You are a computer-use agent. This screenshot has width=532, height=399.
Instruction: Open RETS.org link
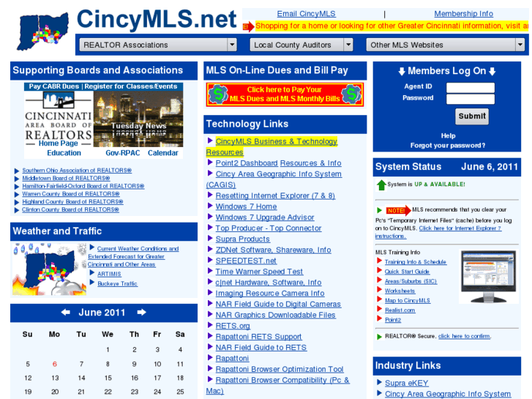[233, 326]
